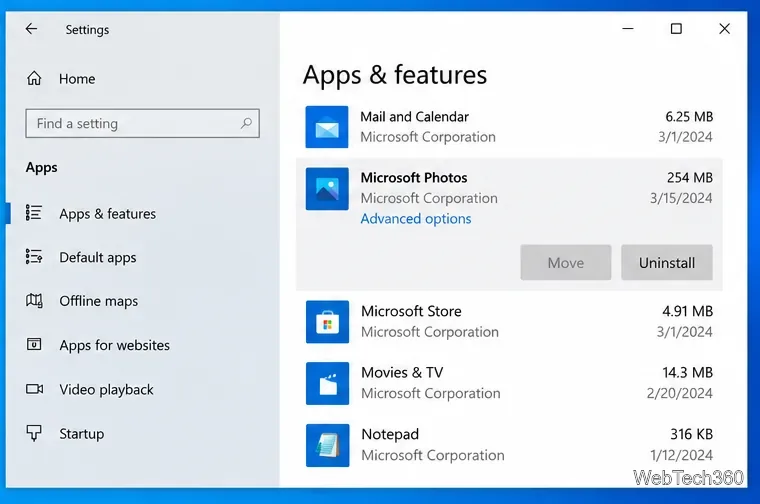Screen dimensions: 760x504
Task: Open the Apps for websites section
Action: tap(114, 345)
